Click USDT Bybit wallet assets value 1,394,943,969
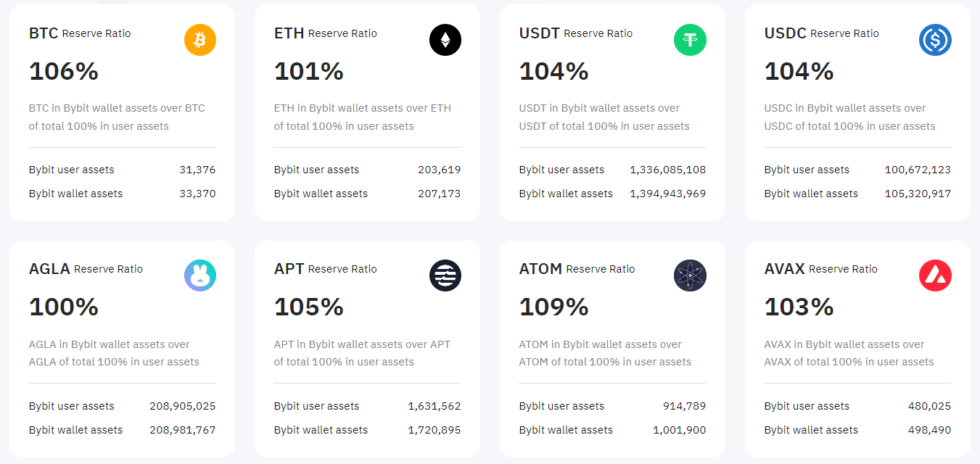980x464 pixels. (x=668, y=194)
